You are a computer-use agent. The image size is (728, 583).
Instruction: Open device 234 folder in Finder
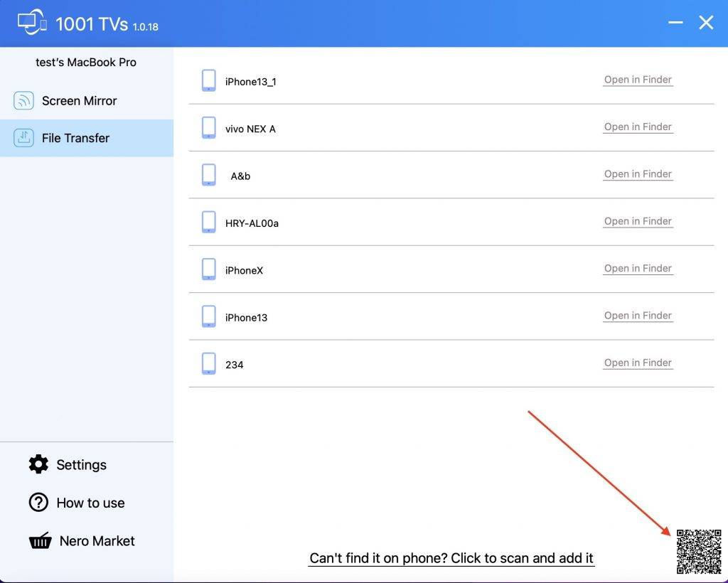(638, 363)
